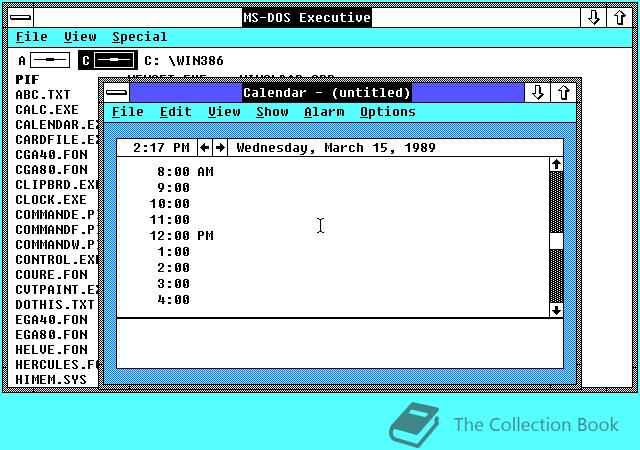Select EGA40.FON in file list
This screenshot has width=640, height=450.
coord(51,320)
